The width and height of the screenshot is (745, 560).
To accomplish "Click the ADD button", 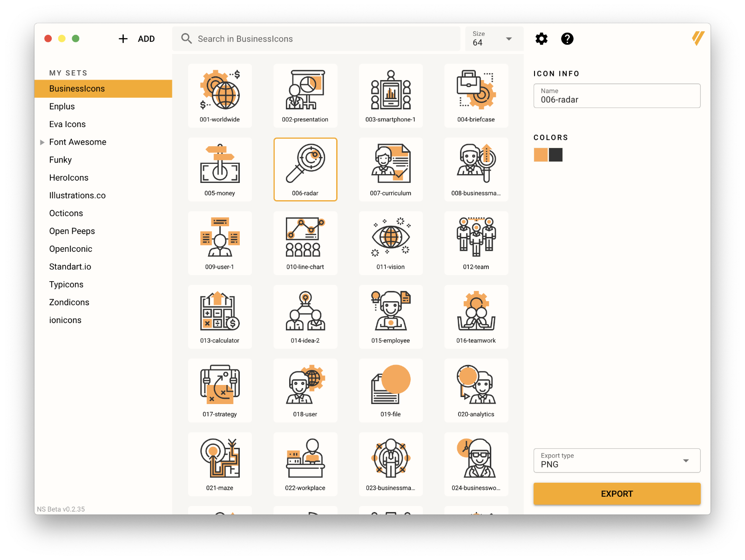I will coord(137,39).
